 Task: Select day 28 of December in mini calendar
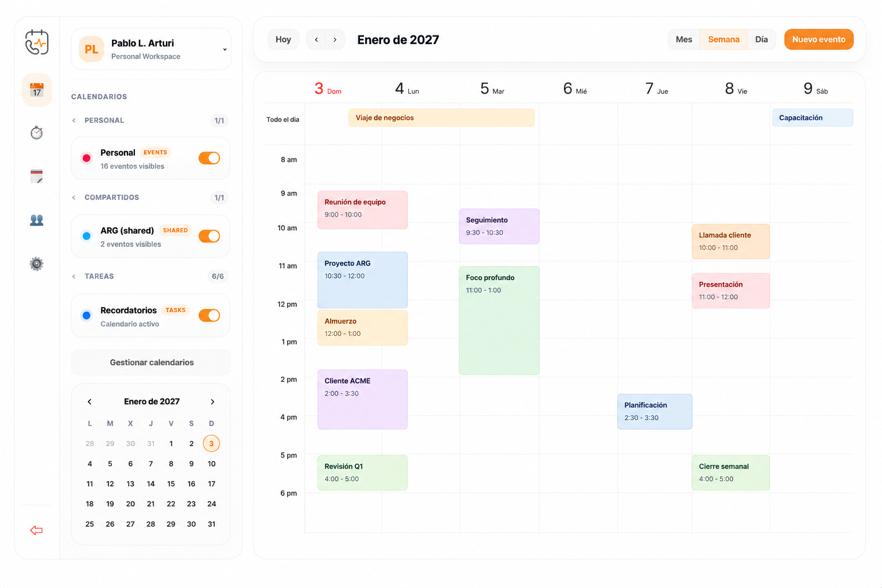click(x=90, y=443)
